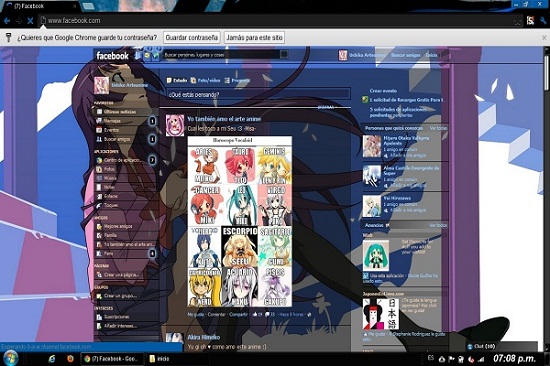Viewport: 550px width, 366px height.
Task: Click Chrome back arrow
Action: 6,21
